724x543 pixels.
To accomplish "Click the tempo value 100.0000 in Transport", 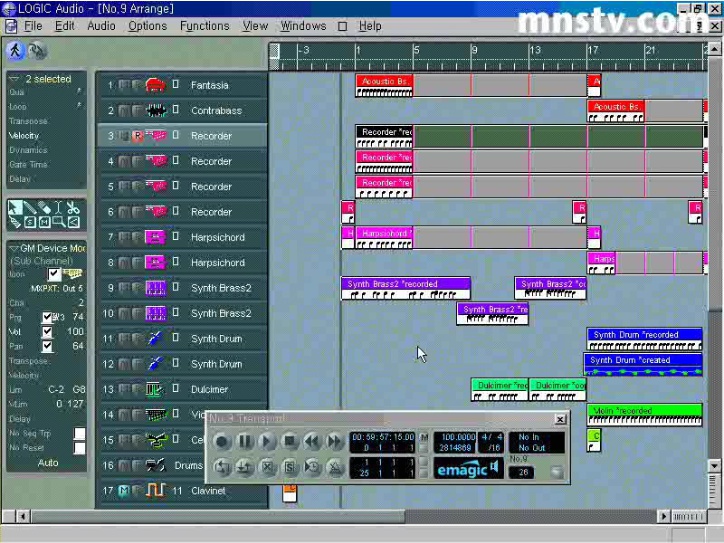I will coord(458,437).
